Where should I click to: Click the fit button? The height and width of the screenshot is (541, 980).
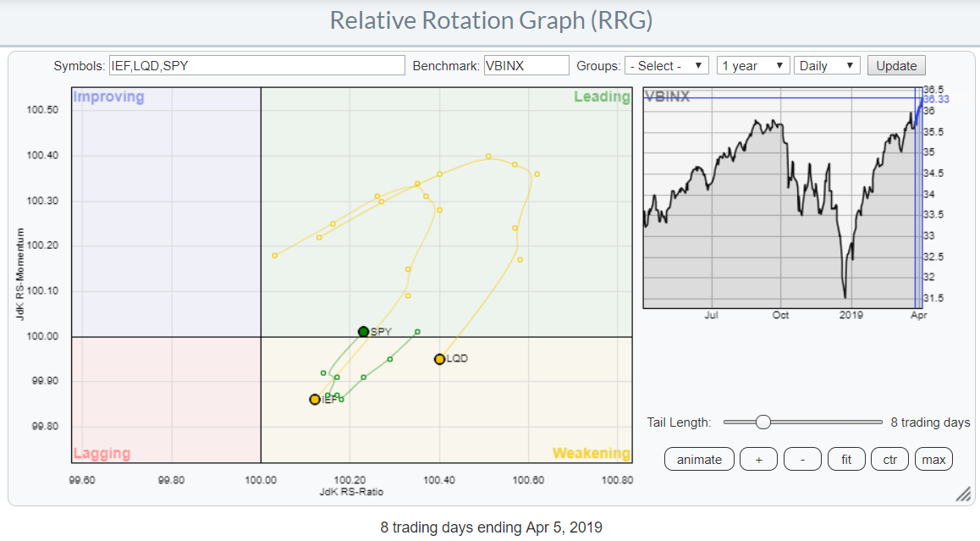[845, 459]
